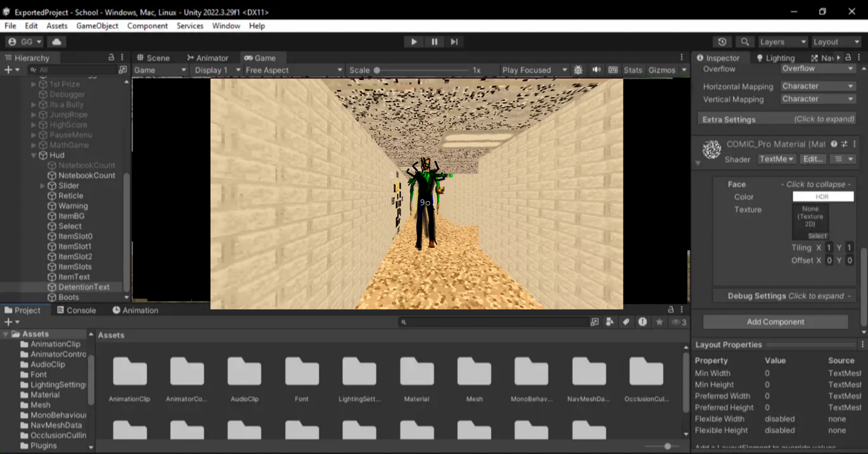868x454 pixels.
Task: Switch to the Animation tab
Action: point(135,310)
